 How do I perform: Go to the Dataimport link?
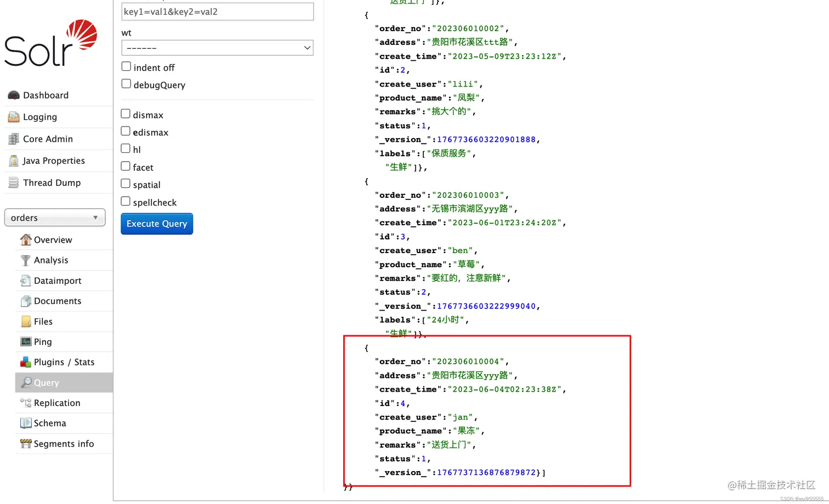[x=58, y=280]
